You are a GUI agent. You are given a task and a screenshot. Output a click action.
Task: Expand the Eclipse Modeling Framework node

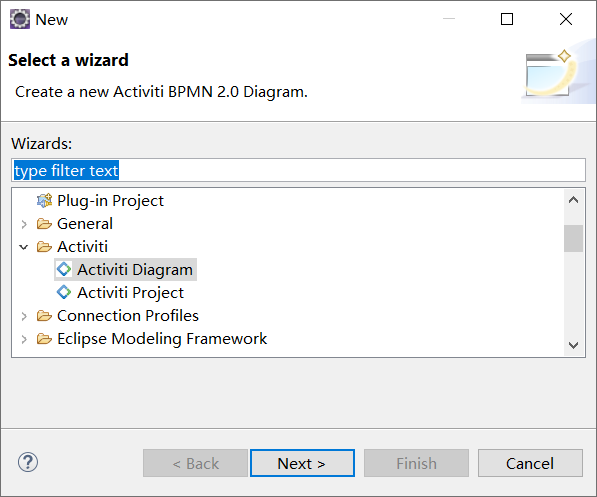[24, 339]
